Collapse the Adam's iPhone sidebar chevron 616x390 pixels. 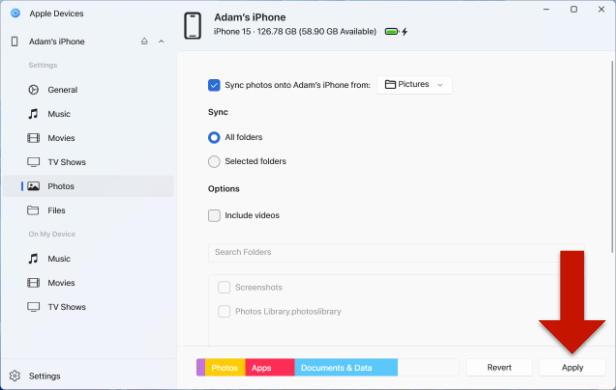click(161, 41)
